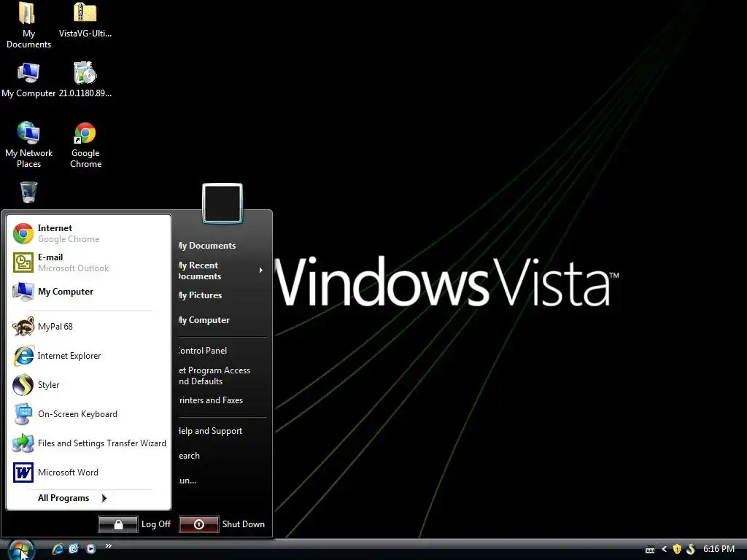Viewport: 747px width, 560px height.
Task: Select My Network Places desktop icon
Action: point(28,145)
